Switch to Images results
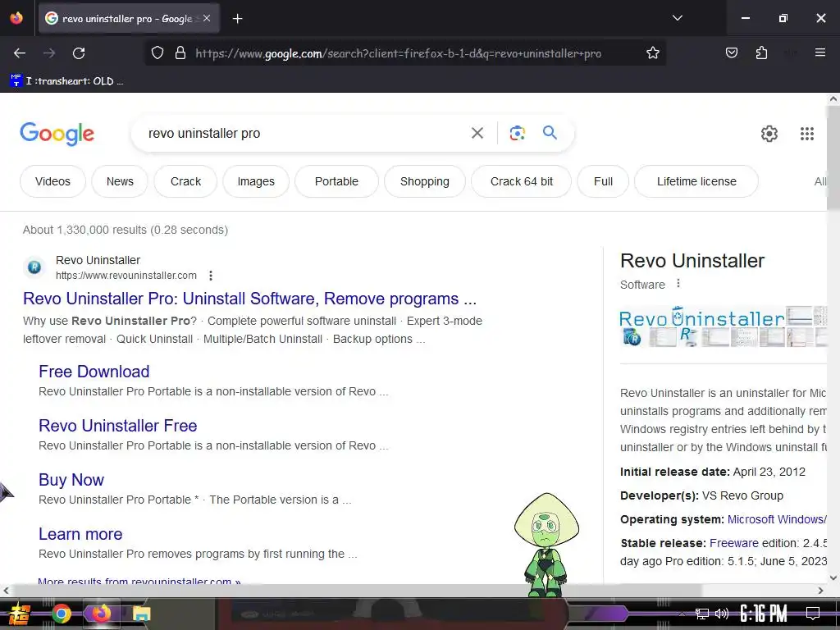 [256, 181]
